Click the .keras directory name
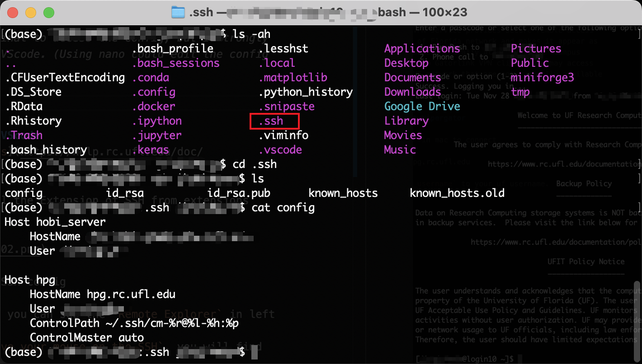642x364 pixels. 151,149
